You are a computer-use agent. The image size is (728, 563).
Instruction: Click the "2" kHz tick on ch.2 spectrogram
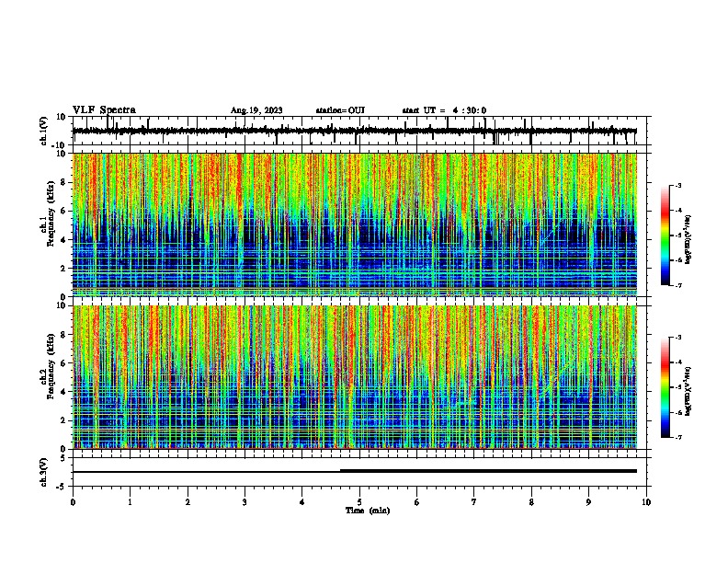[x=63, y=420]
